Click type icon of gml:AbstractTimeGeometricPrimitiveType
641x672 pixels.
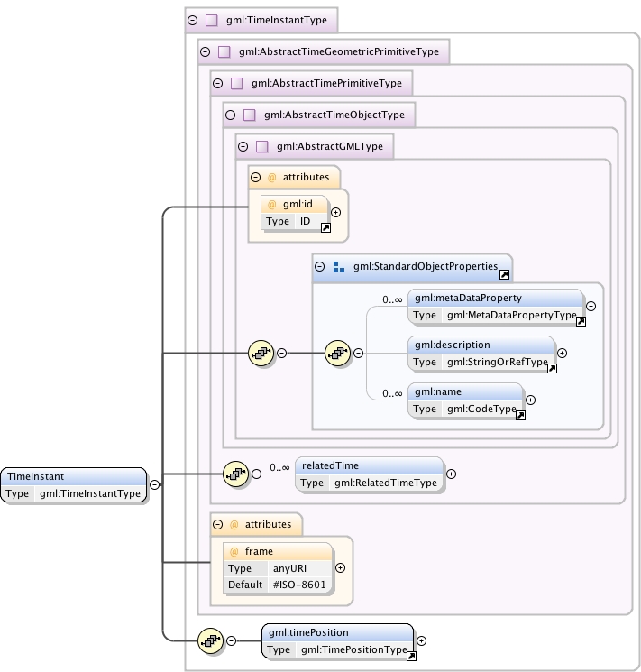point(224,51)
